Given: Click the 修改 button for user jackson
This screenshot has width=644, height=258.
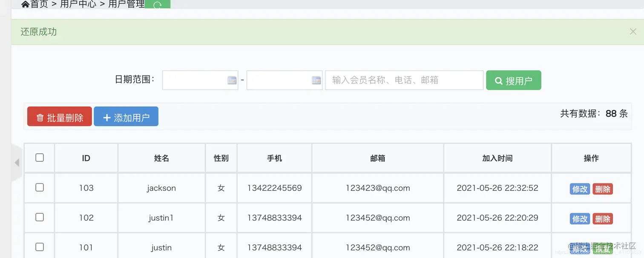Looking at the screenshot, I should click(579, 189).
